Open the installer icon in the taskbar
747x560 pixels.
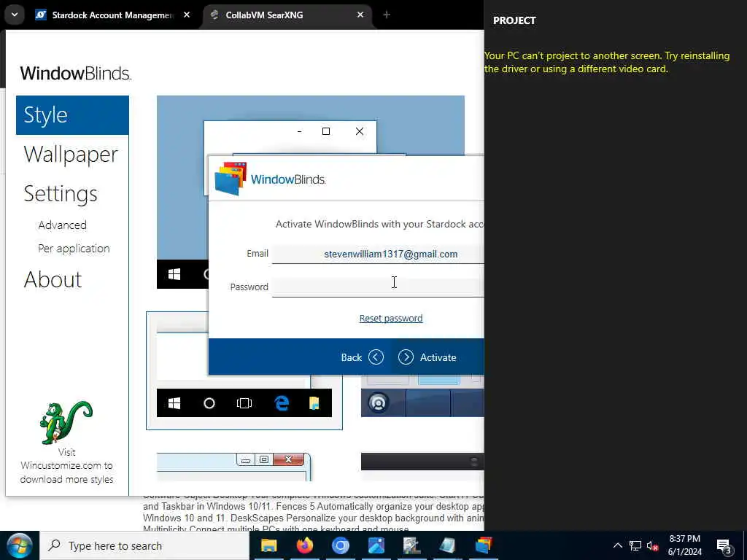click(412, 545)
